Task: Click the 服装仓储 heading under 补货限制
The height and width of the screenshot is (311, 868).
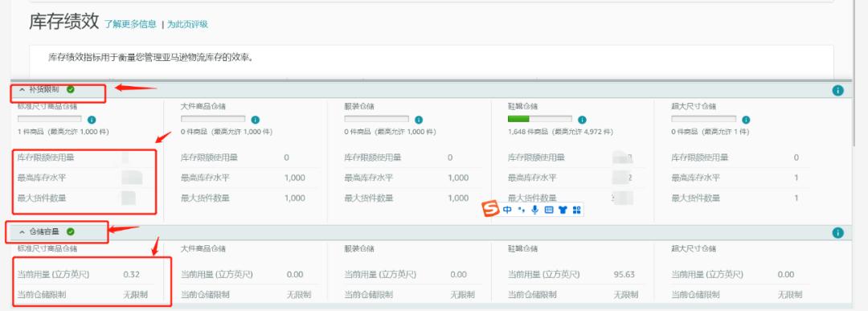Action: click(x=359, y=106)
